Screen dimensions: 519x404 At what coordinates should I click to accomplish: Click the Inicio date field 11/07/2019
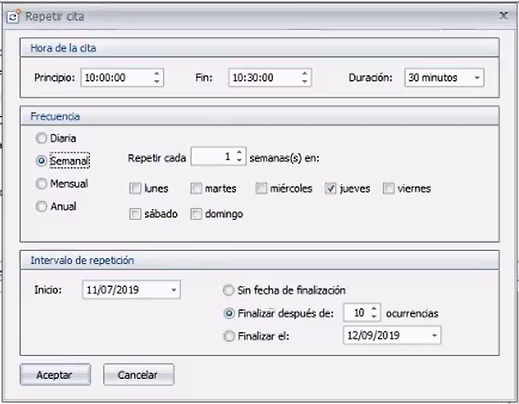click(x=131, y=290)
